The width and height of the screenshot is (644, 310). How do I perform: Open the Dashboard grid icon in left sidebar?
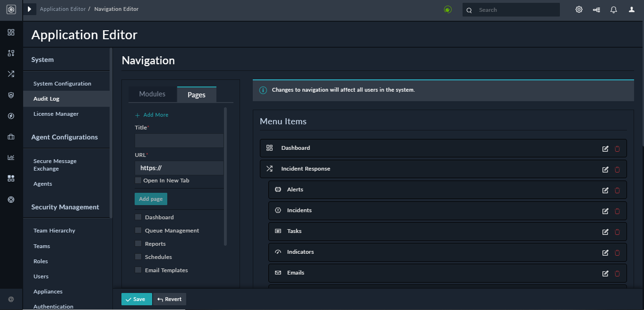[11, 33]
